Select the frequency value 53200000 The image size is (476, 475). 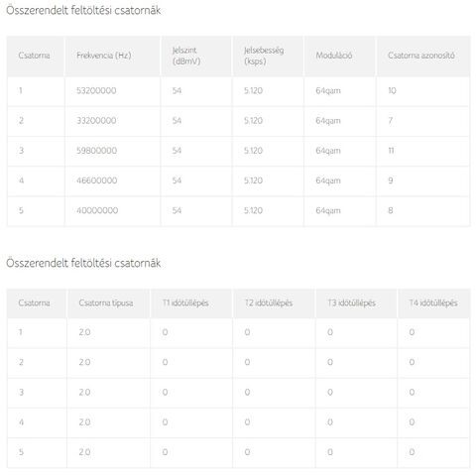[96, 90]
